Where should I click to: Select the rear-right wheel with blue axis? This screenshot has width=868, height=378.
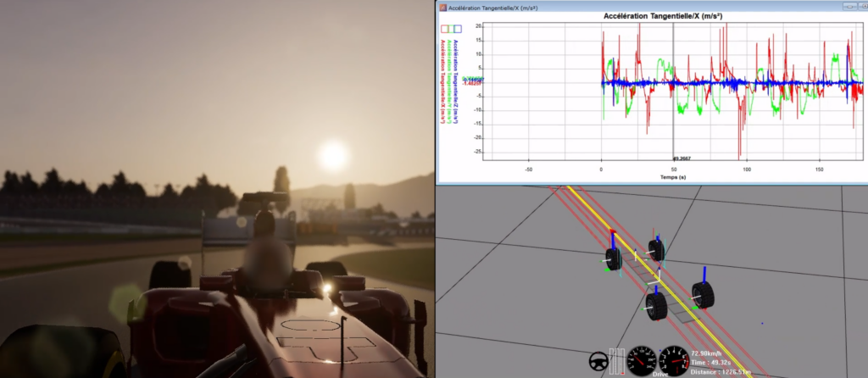coord(703,295)
